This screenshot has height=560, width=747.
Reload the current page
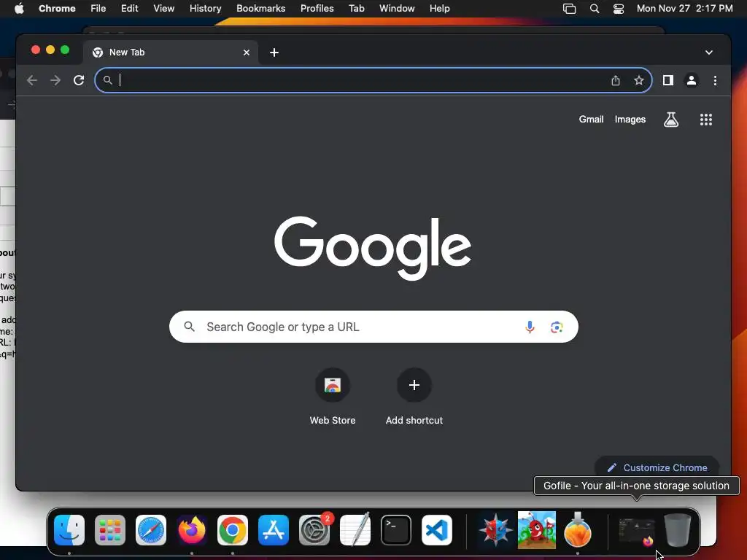(79, 80)
